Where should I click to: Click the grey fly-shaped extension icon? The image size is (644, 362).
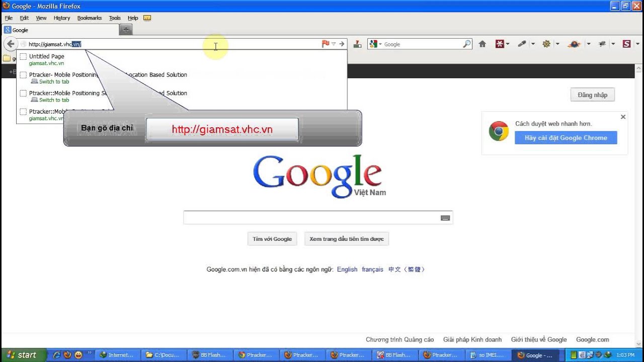tap(602, 44)
